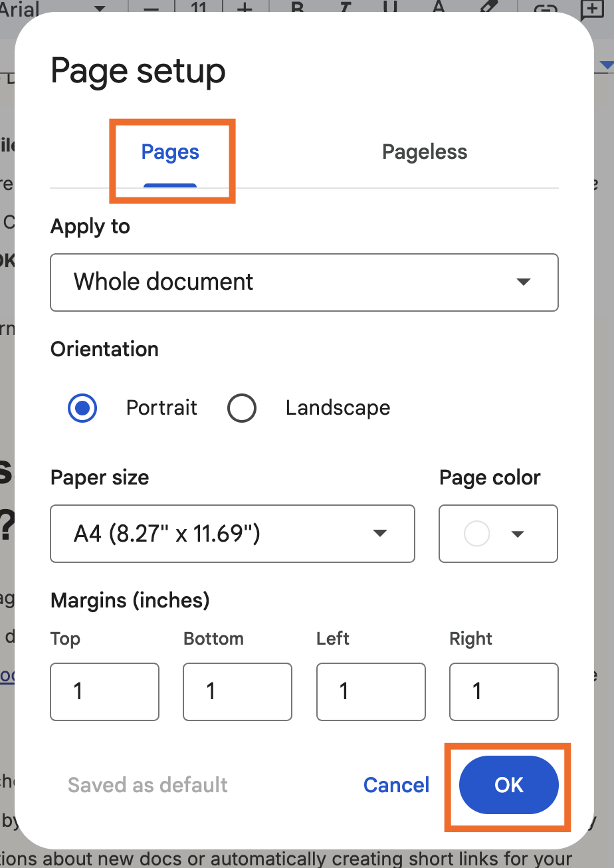
Task: Open the Page color swatch picker
Action: click(498, 533)
